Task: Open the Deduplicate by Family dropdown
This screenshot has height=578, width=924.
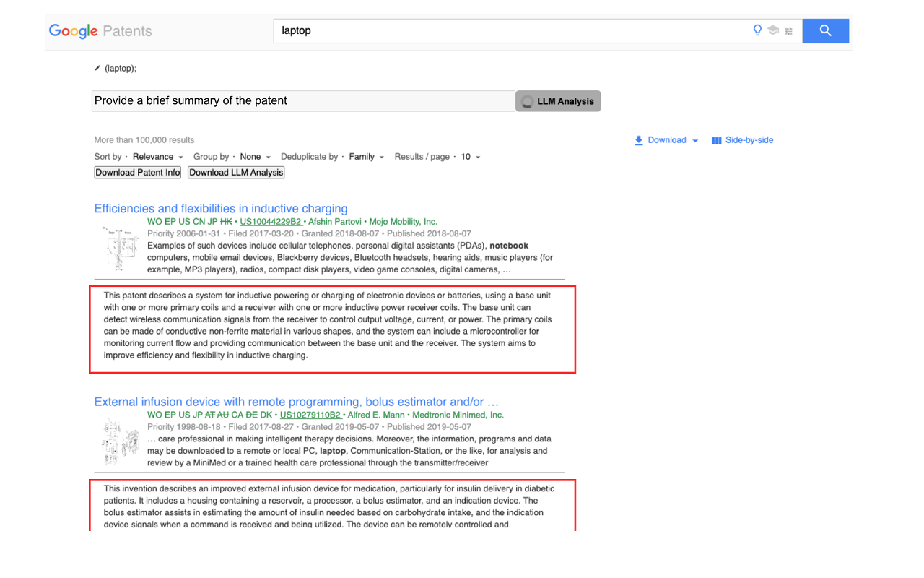Action: coord(367,157)
